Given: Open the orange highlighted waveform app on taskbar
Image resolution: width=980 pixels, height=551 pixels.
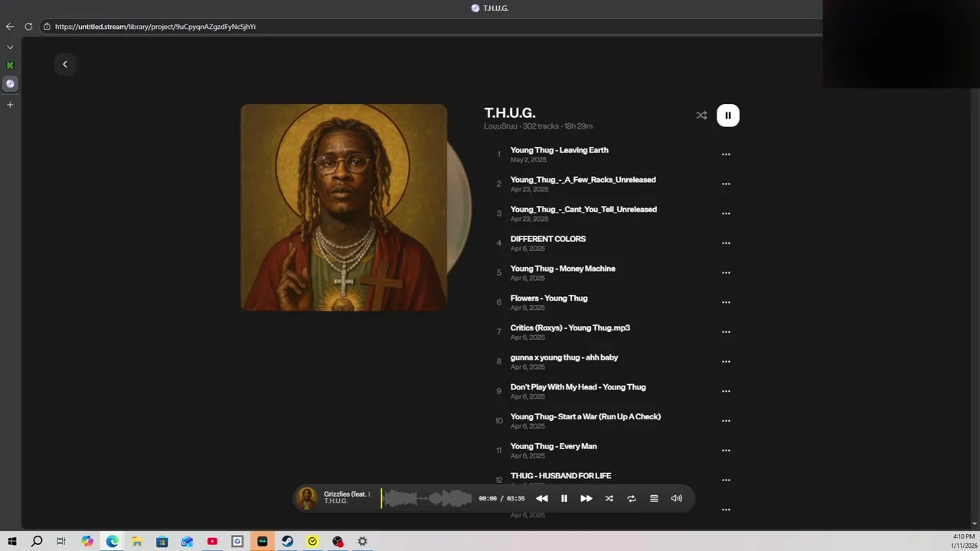Looking at the screenshot, I should tap(263, 541).
